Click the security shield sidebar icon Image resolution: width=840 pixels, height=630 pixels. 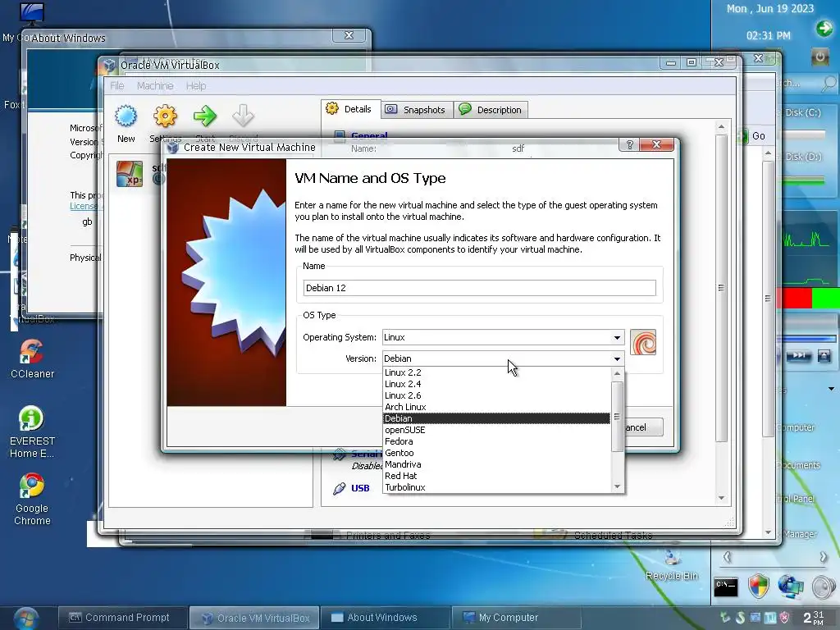pyautogui.click(x=758, y=587)
